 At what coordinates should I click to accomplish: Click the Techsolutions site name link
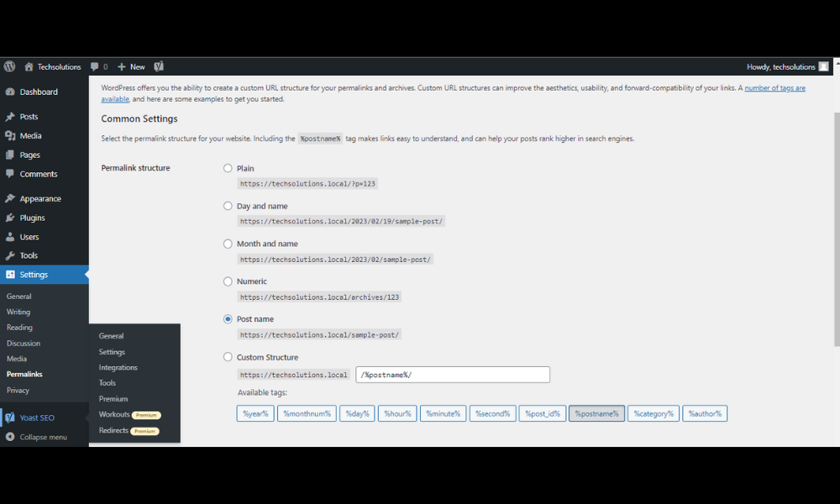click(x=59, y=67)
